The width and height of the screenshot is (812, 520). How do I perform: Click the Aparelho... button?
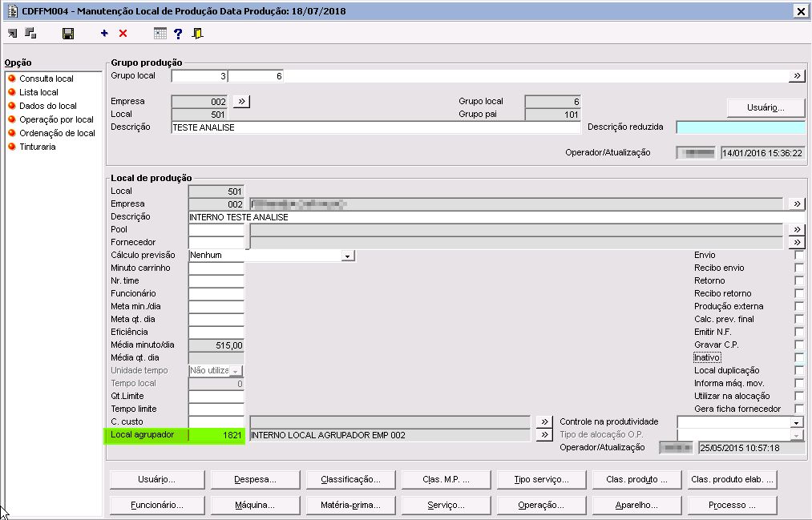(x=636, y=505)
